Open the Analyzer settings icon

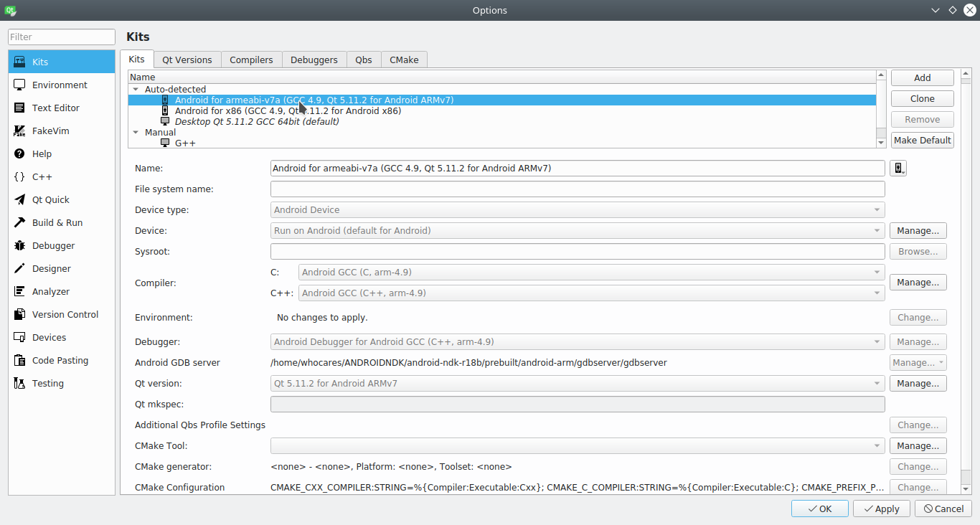[x=19, y=291]
